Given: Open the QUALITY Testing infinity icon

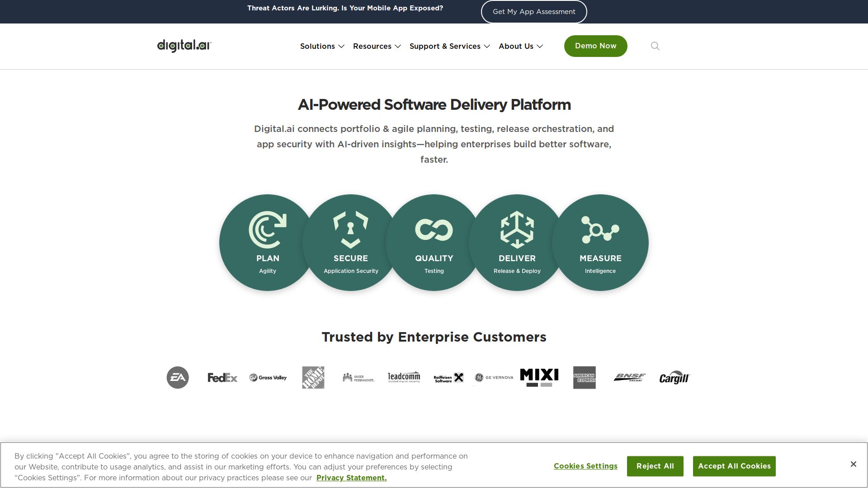Looking at the screenshot, I should tap(434, 230).
